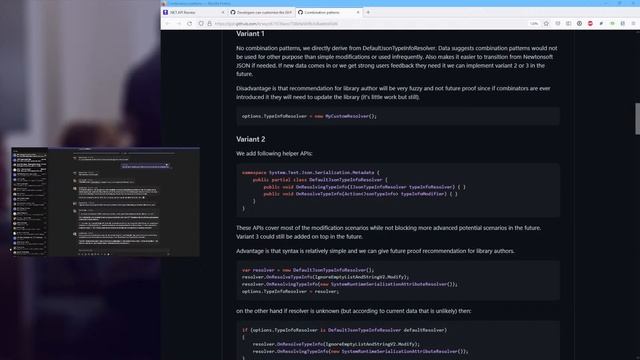Switch to Developers can customize the JSON tab
Screen dimensions: 640x360
pyautogui.click(x=261, y=12)
